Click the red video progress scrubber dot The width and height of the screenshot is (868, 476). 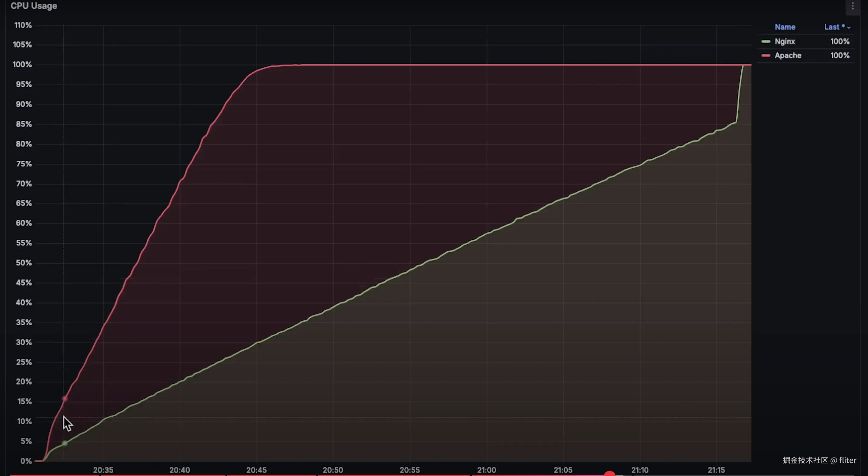click(609, 474)
